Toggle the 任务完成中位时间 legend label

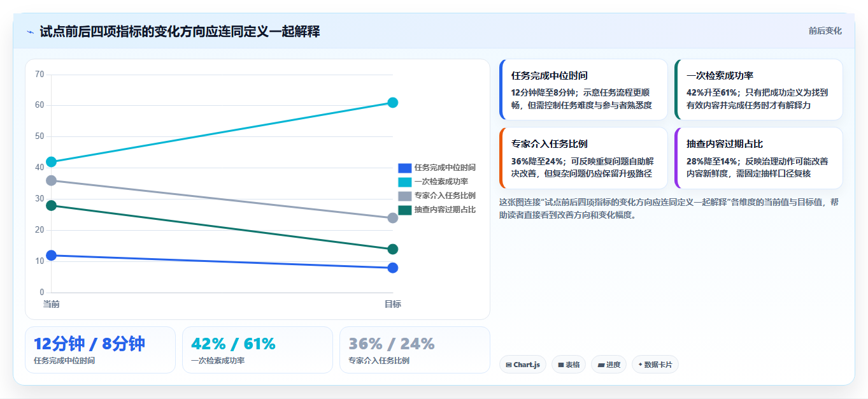coord(445,168)
